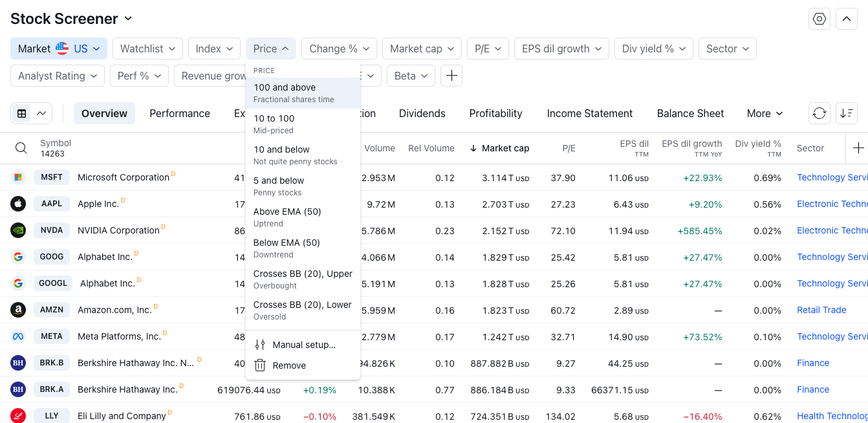Click the refresh data icon
This screenshot has width=868, height=423.
tap(819, 113)
